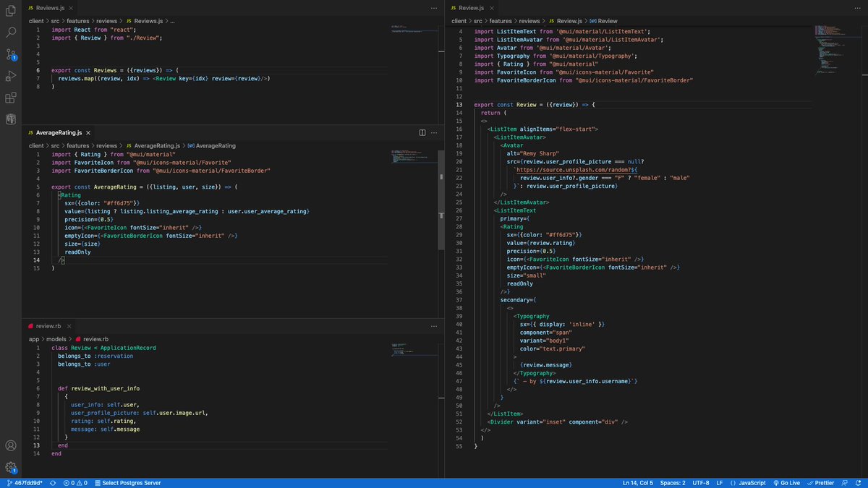Viewport: 868px width, 488px height.
Task: Expand the 'Review' symbol breadcrumb in the Review.js editor
Action: [x=603, y=21]
